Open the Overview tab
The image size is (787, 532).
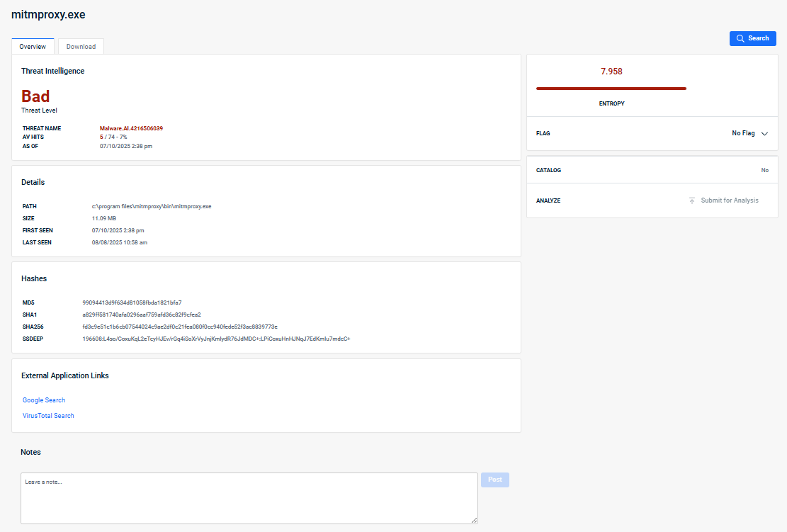tap(33, 46)
